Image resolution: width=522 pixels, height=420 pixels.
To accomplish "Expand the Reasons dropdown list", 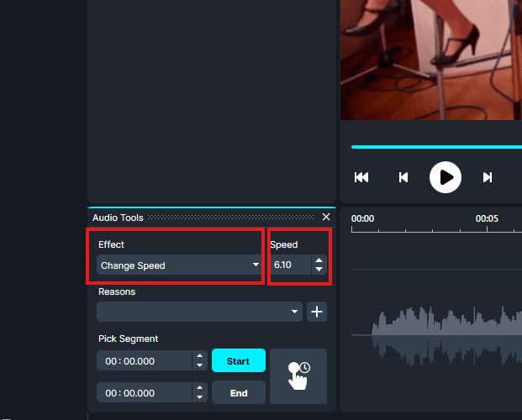I will pos(199,312).
